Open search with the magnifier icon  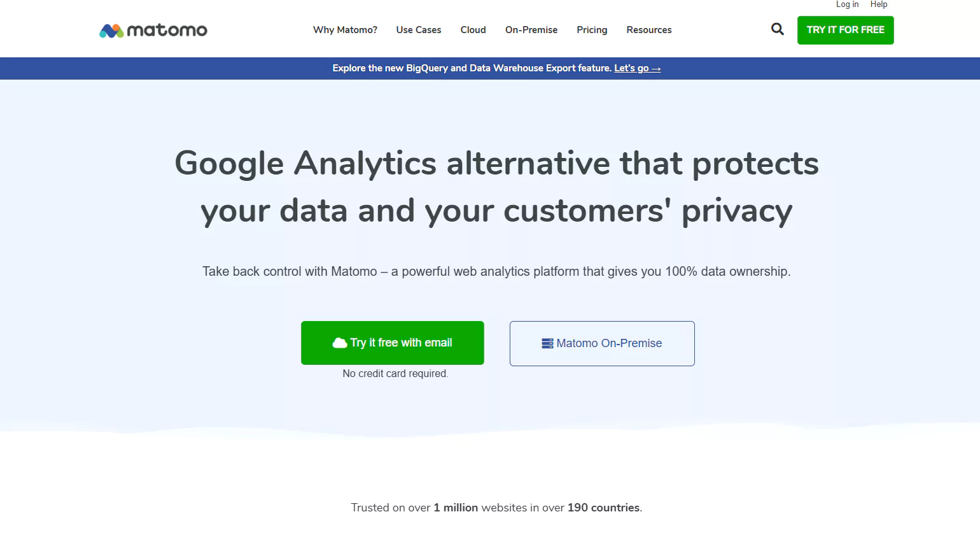pyautogui.click(x=777, y=29)
